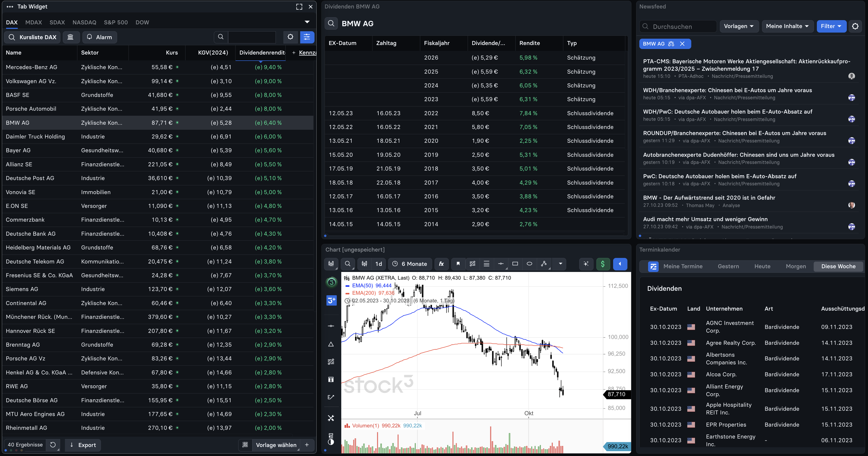Open the Meine Inhalte dropdown

pos(787,26)
